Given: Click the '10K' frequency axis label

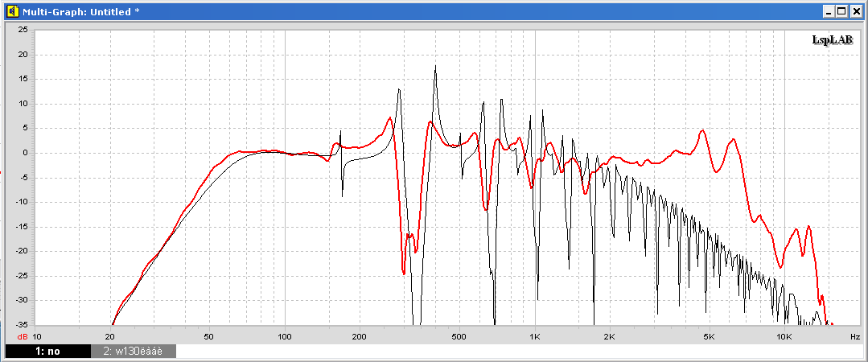Looking at the screenshot, I should point(784,336).
